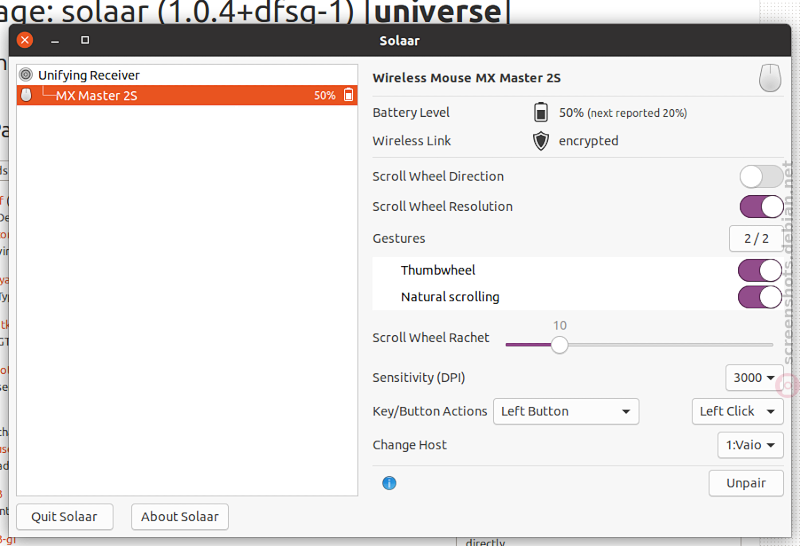The height and width of the screenshot is (546, 800).
Task: Toggle Scroll Wheel Resolution switch
Action: click(762, 207)
